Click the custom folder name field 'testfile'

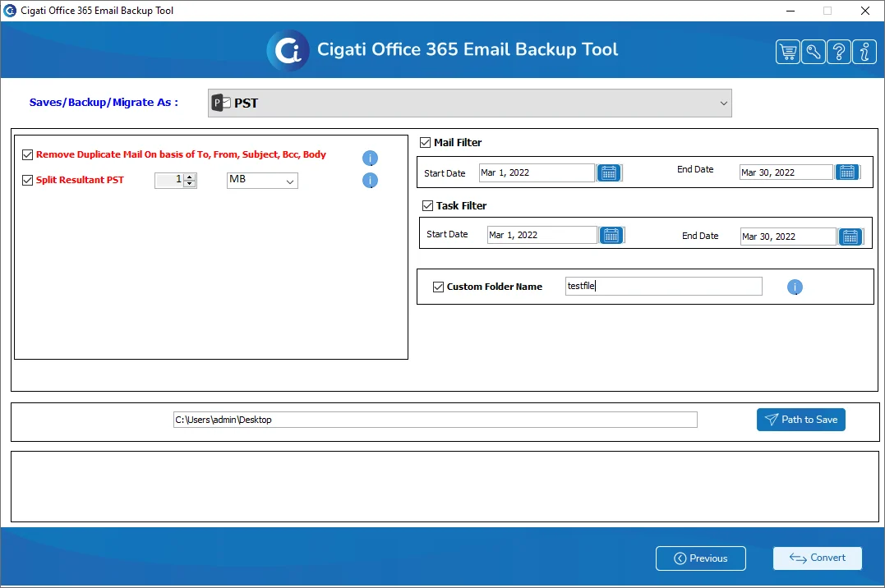[664, 286]
